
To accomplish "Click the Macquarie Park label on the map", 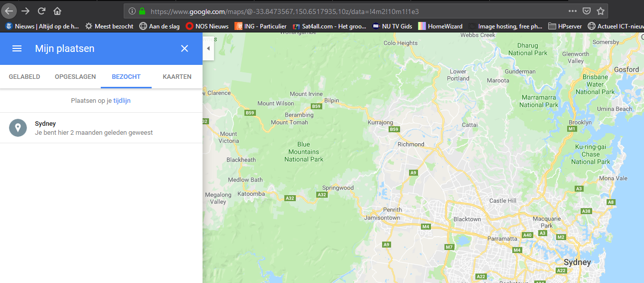I will pyautogui.click(x=547, y=222).
